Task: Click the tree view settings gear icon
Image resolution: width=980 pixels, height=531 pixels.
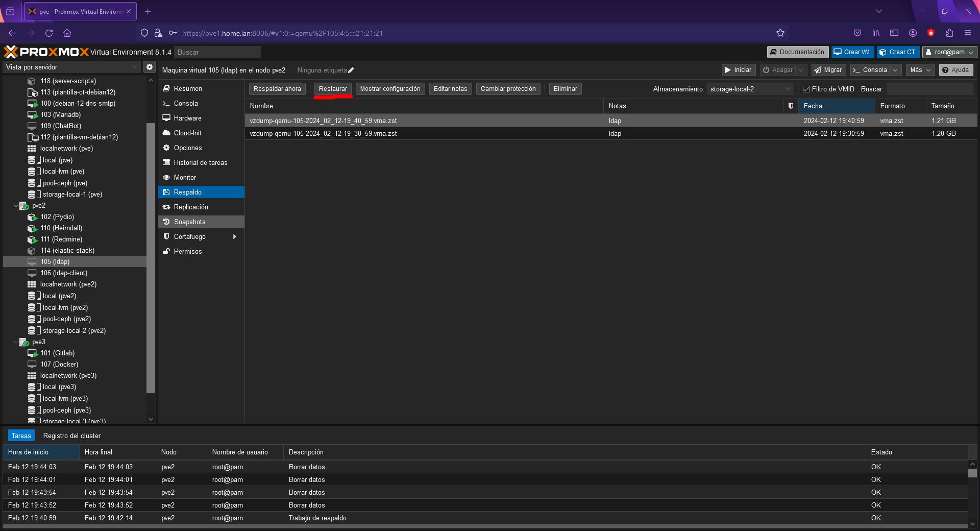Action: coord(150,67)
